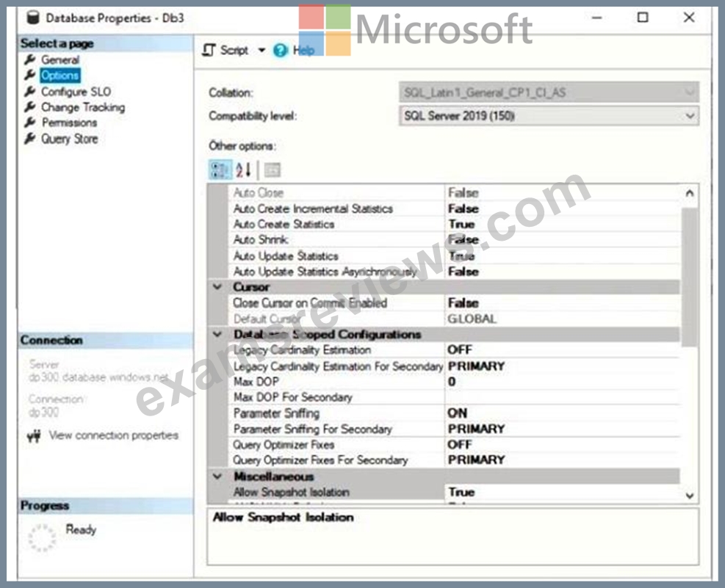Select the Auto Update Statistics row

[455, 256]
